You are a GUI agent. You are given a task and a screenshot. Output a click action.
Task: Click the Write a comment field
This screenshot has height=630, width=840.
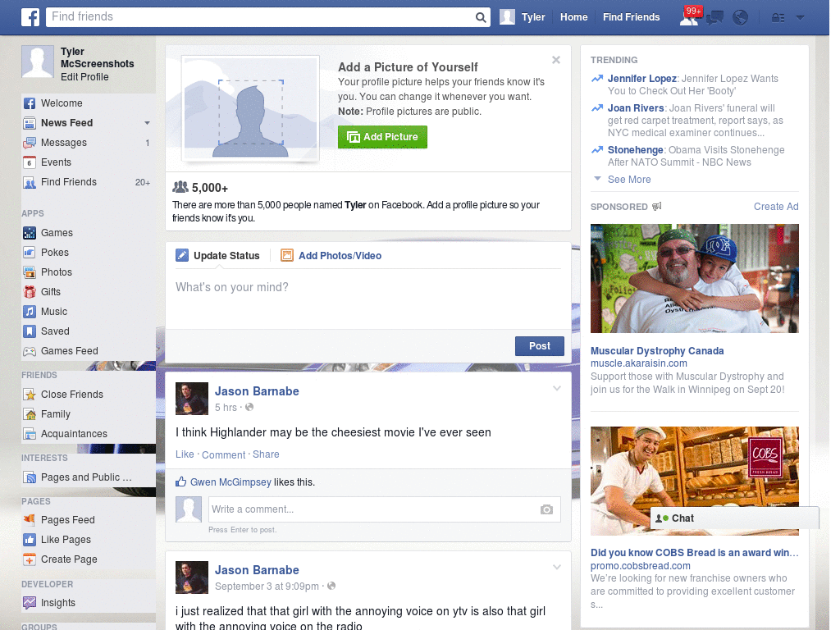(x=384, y=509)
